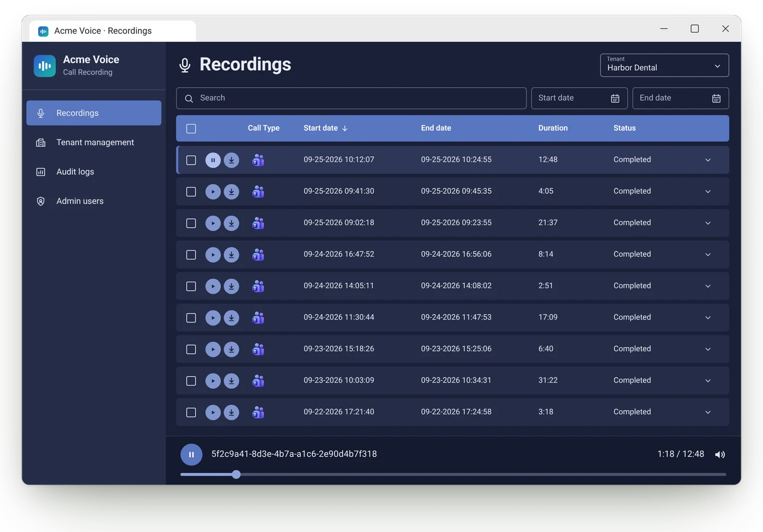
Task: Open the Harbor Dental tenant dropdown
Action: (664, 65)
